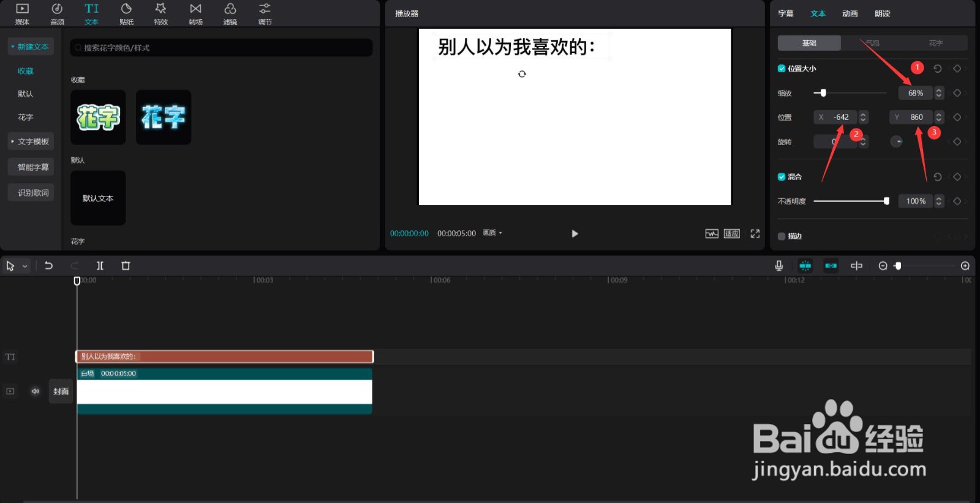Enable 描边 stroke checkbox

tap(782, 236)
